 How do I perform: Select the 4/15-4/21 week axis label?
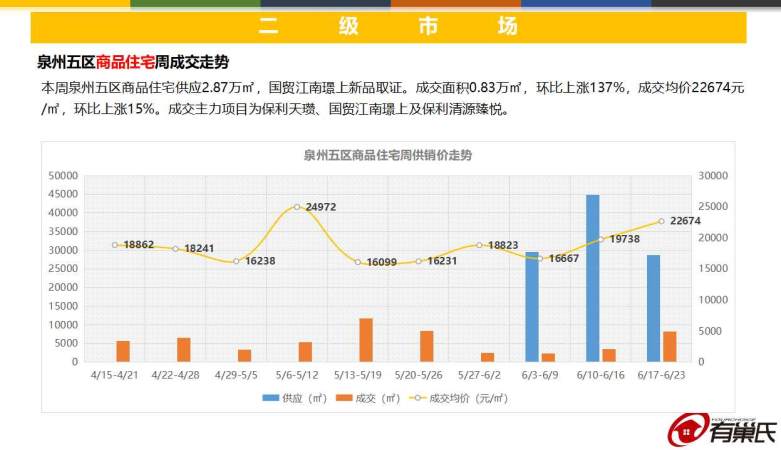115,375
